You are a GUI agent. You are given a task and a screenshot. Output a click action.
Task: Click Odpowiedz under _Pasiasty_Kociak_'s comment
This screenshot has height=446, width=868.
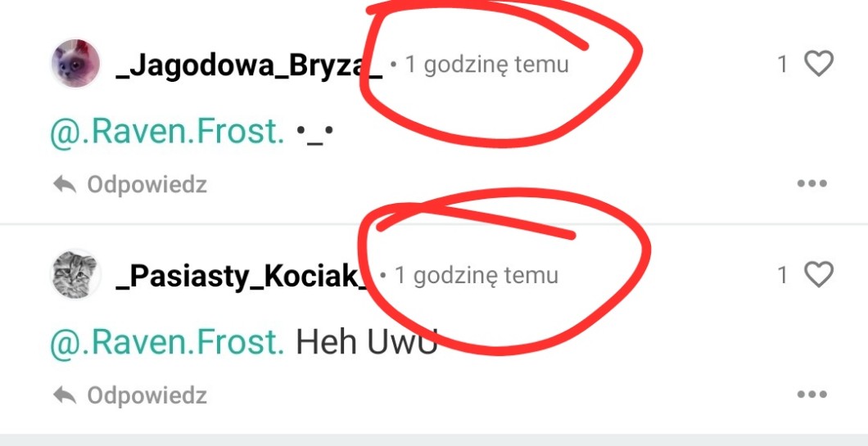tap(147, 396)
